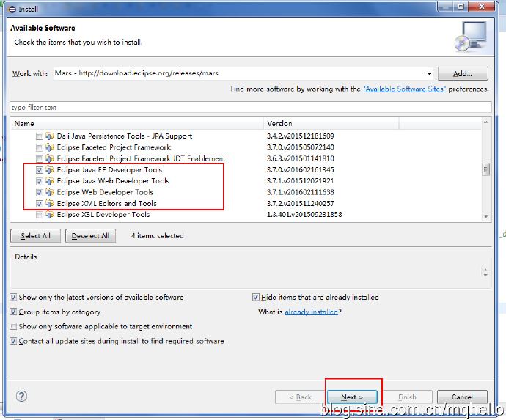Click the Eclipse XSL Developer Tools icon

(50, 215)
